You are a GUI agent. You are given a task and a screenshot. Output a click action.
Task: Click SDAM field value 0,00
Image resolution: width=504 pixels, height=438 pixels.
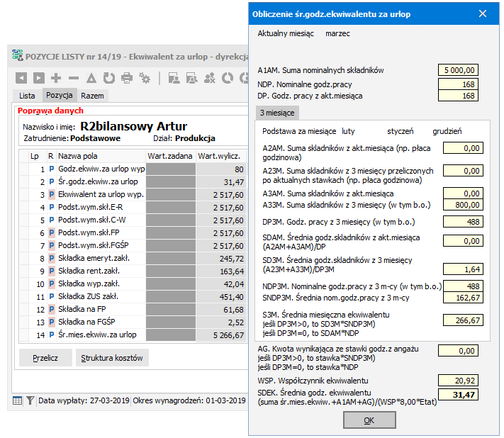tap(463, 241)
